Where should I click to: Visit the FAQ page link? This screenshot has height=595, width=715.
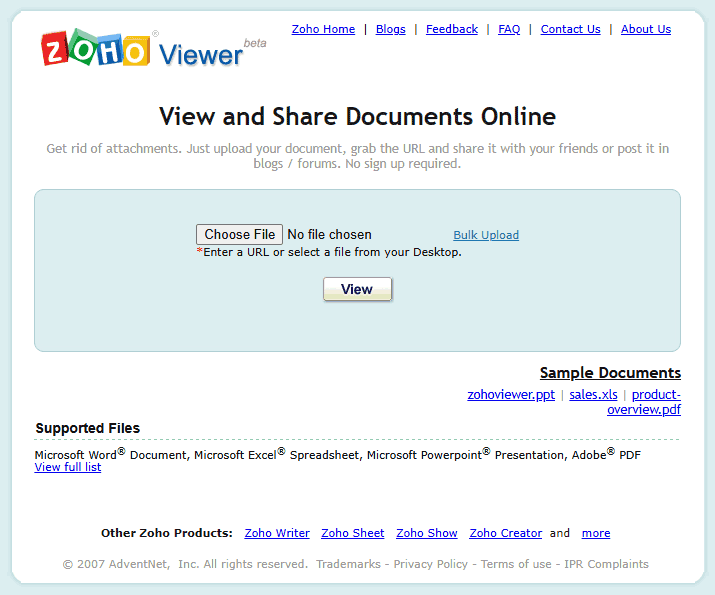click(509, 29)
